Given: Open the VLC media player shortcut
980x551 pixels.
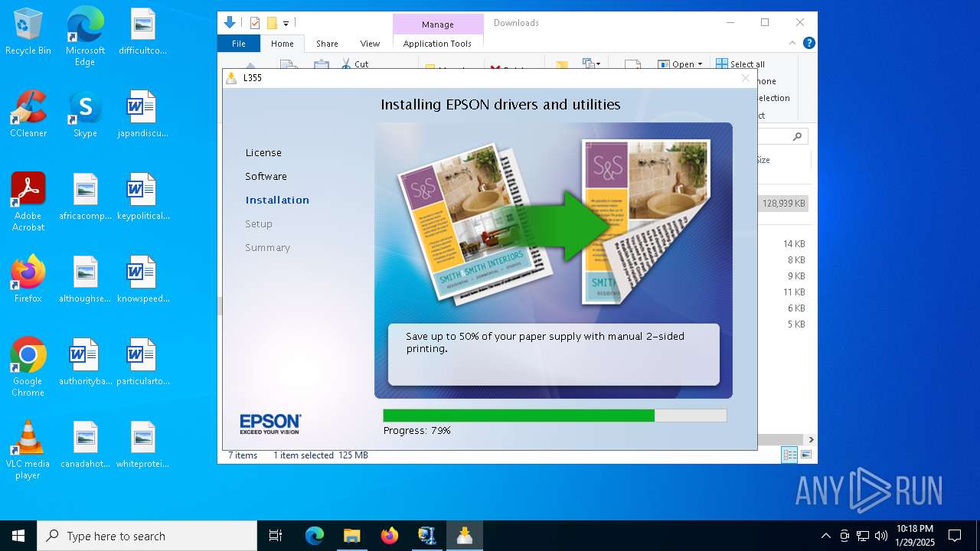Looking at the screenshot, I should [28, 450].
